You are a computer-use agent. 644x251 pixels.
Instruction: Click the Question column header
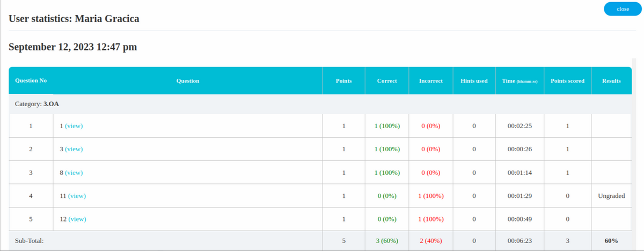[187, 81]
